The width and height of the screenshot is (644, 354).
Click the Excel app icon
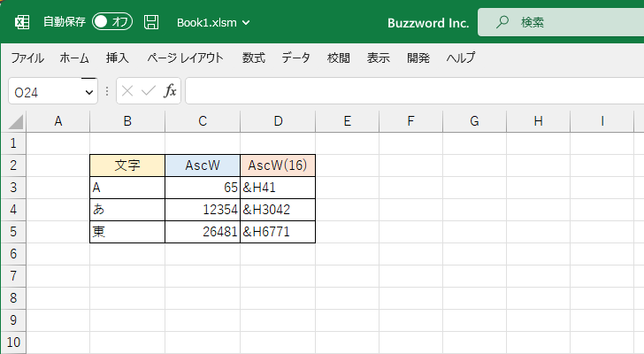tap(22, 22)
